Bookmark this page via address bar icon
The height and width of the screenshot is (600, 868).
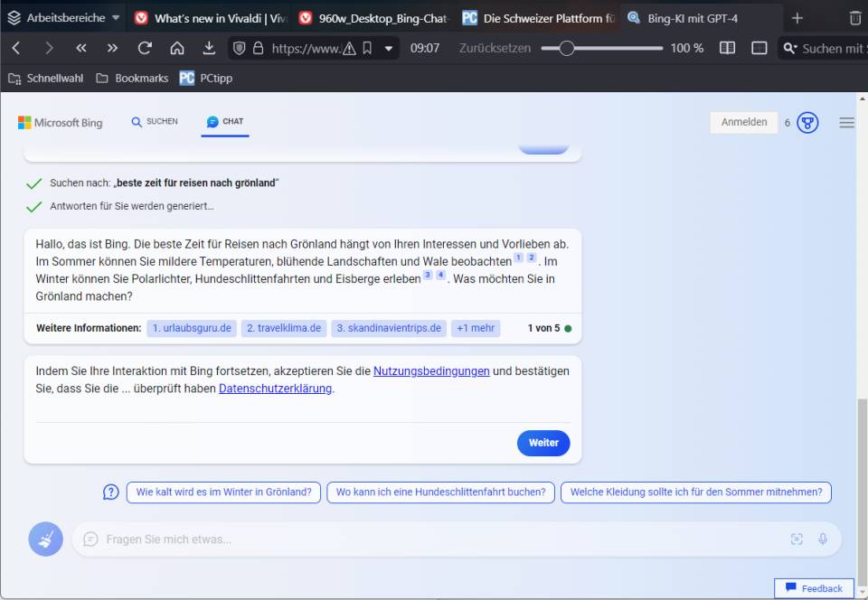click(367, 49)
